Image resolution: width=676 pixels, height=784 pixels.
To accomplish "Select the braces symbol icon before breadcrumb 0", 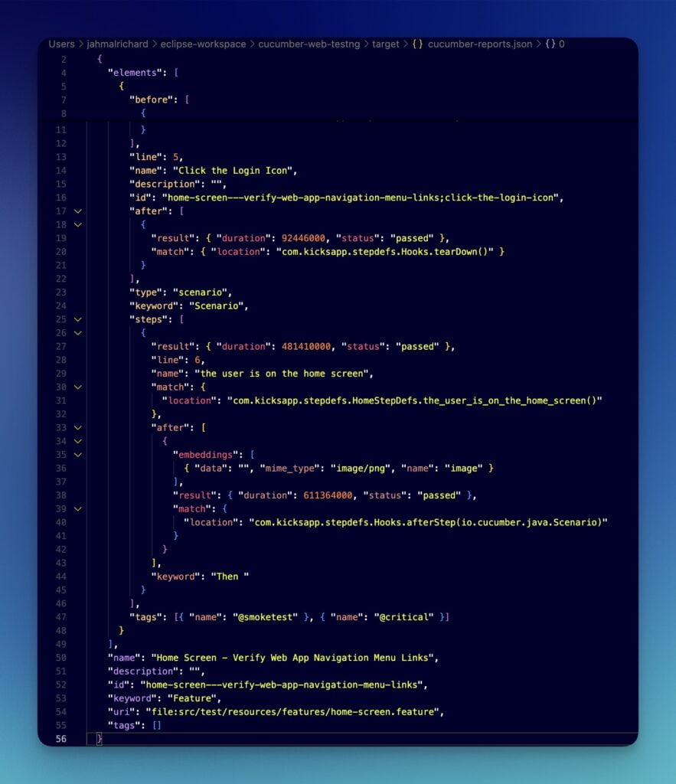I will pos(550,44).
